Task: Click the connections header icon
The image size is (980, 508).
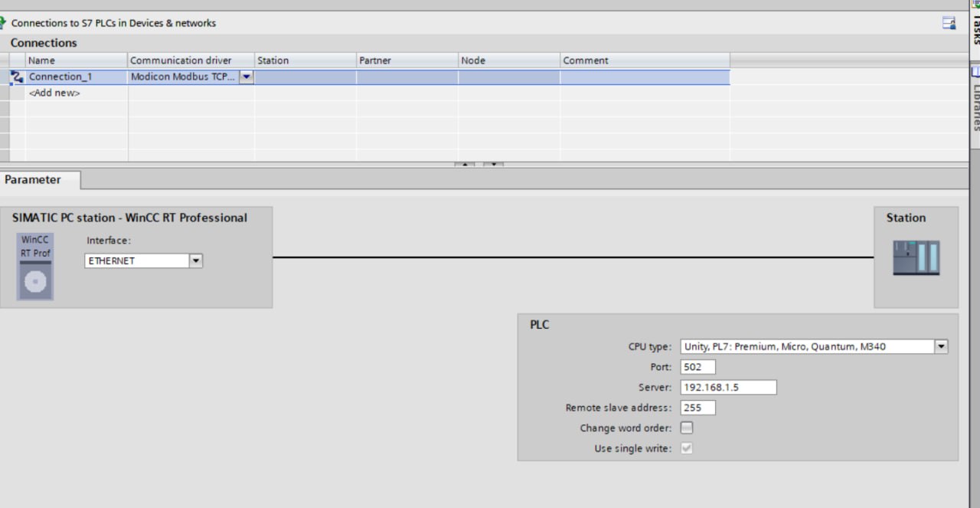Action: click(x=3, y=23)
